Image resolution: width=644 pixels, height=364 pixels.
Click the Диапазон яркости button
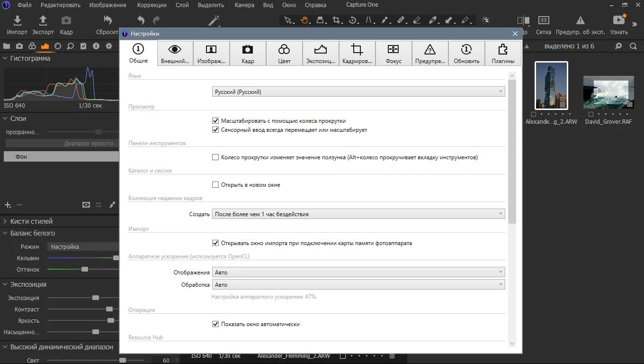pyautogui.click(x=62, y=143)
